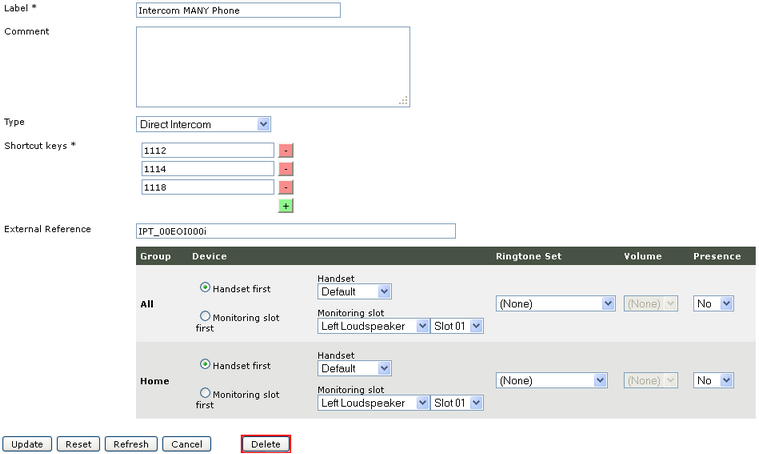Click the All group label
This screenshot has height=454, width=759.
point(147,304)
